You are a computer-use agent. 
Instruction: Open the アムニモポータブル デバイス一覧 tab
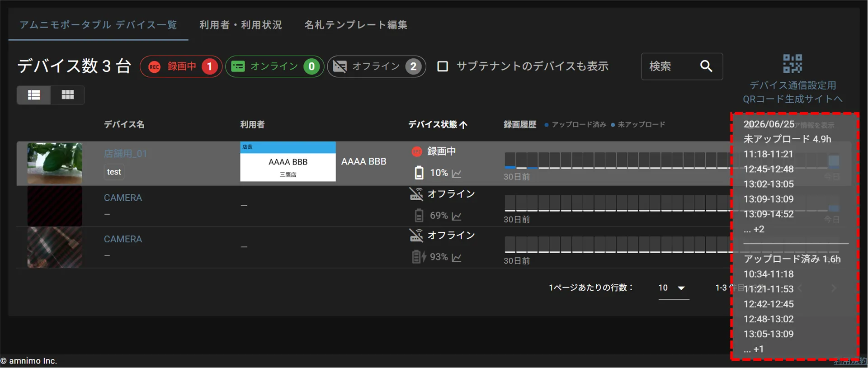tap(98, 25)
